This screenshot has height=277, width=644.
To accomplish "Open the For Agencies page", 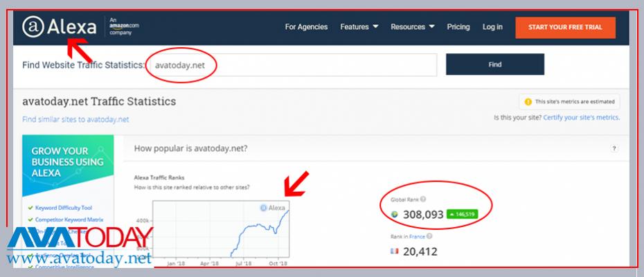I will pos(306,27).
